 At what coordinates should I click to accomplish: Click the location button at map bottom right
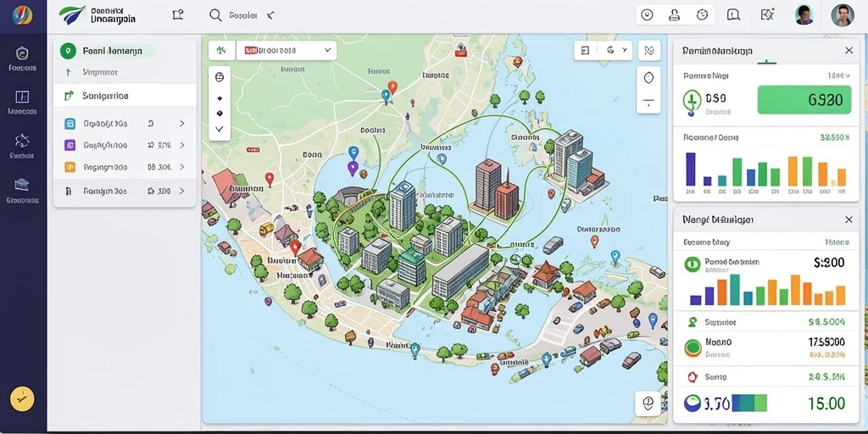pyautogui.click(x=648, y=402)
